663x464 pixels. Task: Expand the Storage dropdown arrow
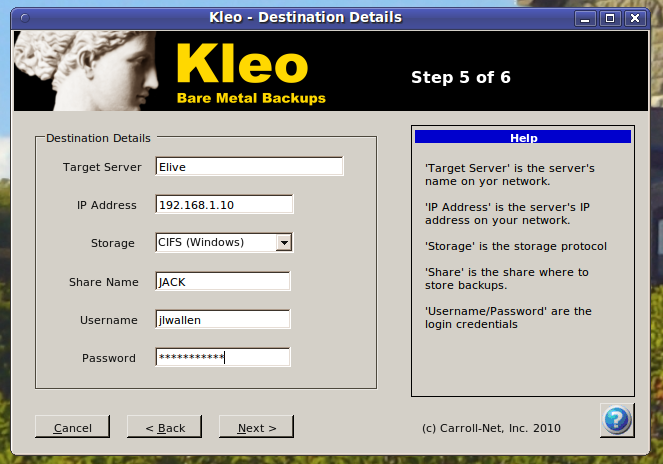284,242
